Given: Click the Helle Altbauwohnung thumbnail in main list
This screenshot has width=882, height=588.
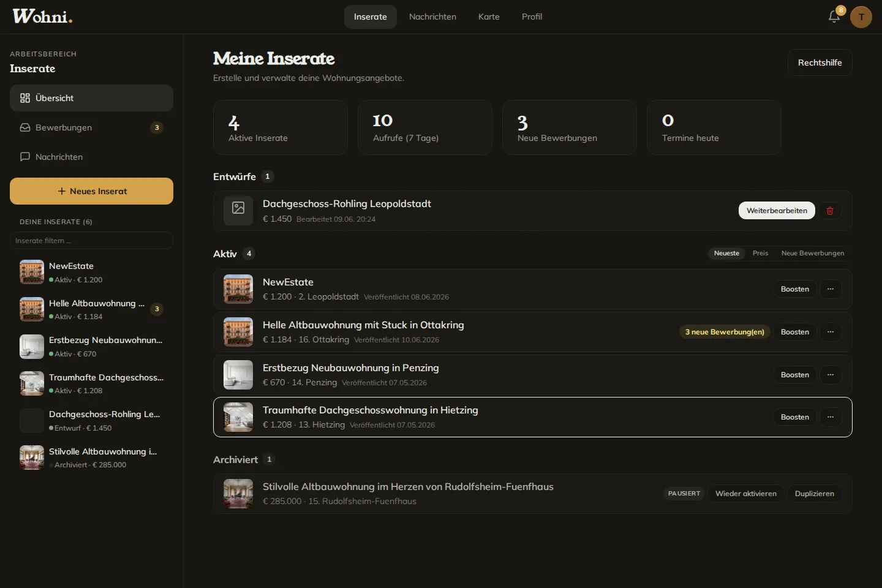Looking at the screenshot, I should [x=238, y=332].
